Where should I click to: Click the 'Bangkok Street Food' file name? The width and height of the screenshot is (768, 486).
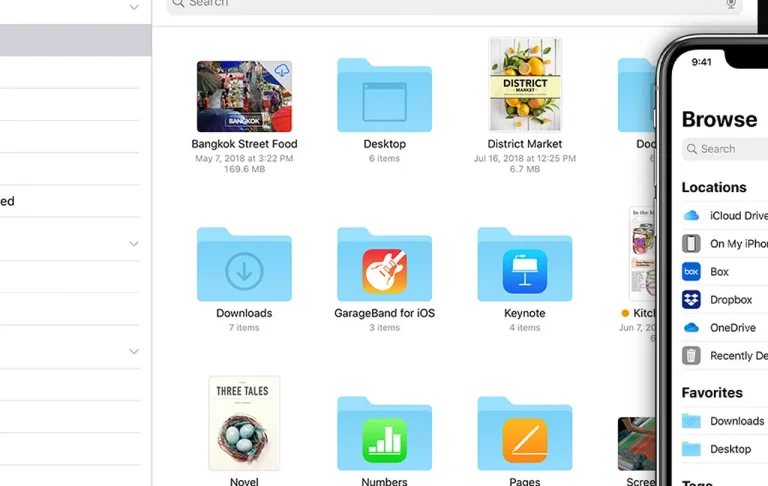[244, 144]
